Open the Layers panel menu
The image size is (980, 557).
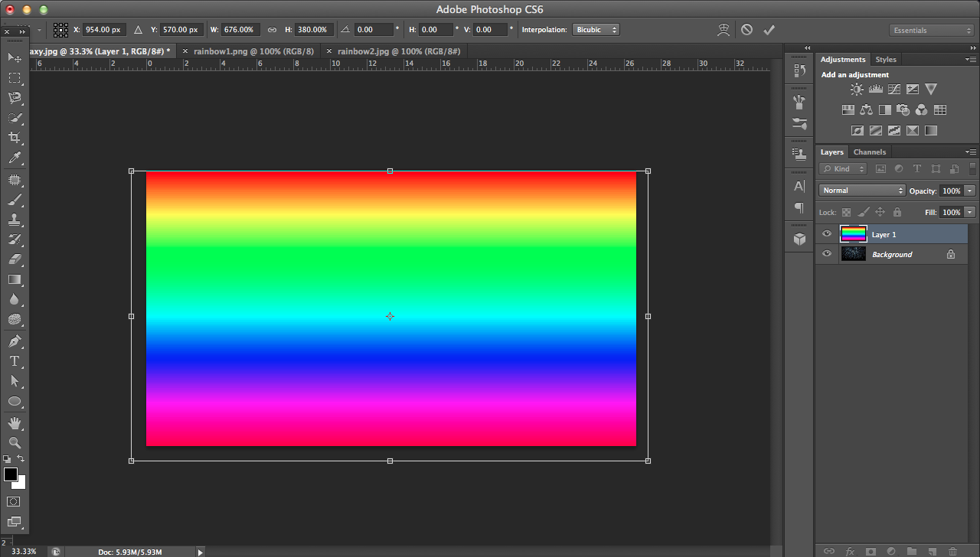(971, 151)
